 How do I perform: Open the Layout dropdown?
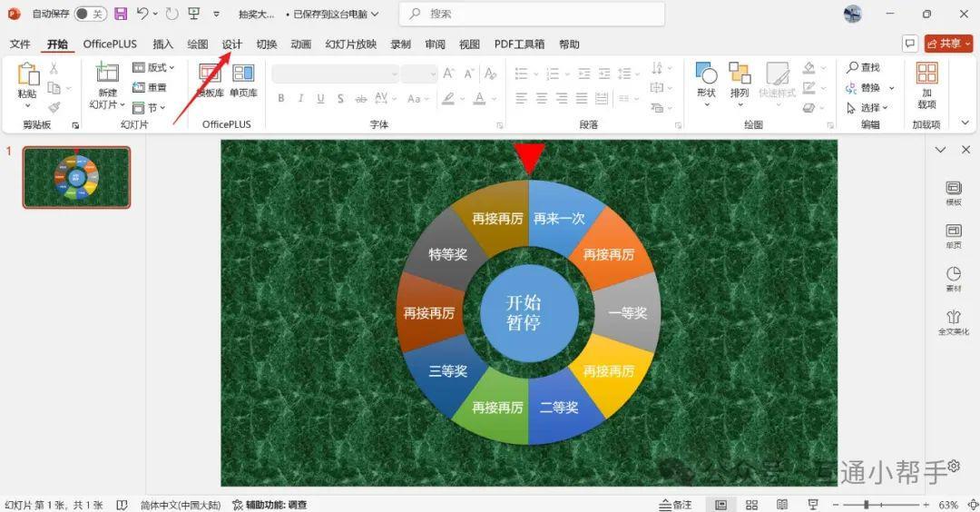point(153,67)
